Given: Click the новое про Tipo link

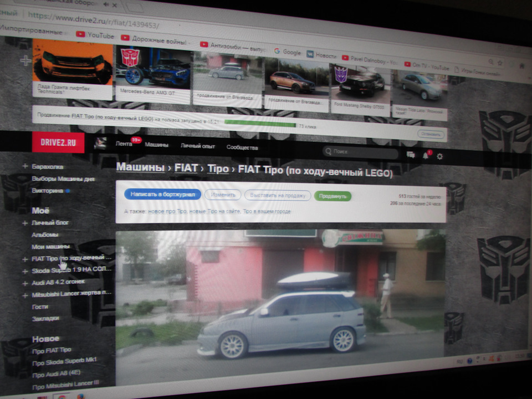Looking at the screenshot, I should (167, 211).
